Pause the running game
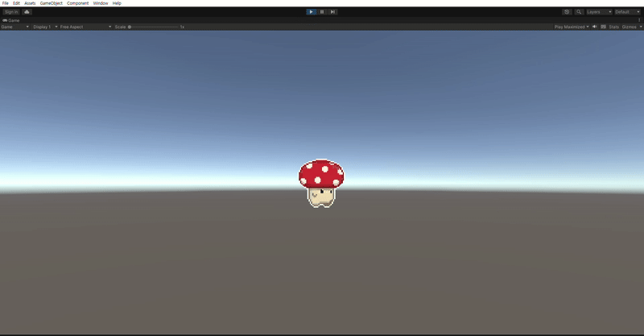644x336 pixels. (x=322, y=12)
